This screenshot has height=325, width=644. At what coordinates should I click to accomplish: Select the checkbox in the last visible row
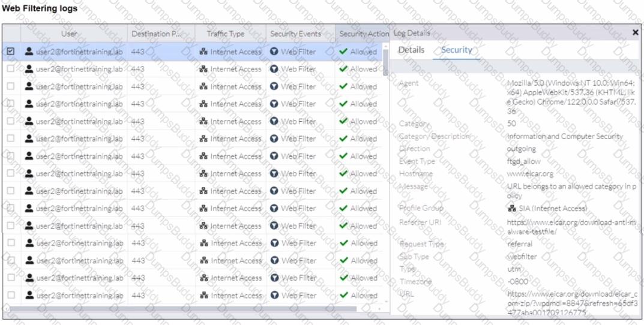(11, 295)
